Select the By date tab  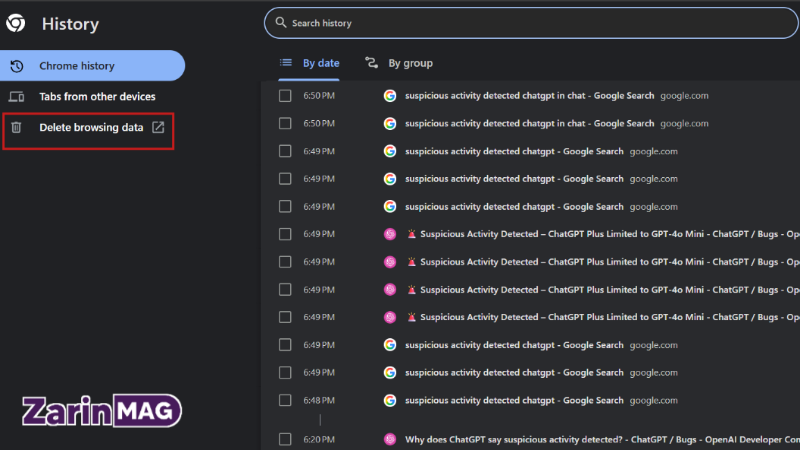tap(309, 63)
